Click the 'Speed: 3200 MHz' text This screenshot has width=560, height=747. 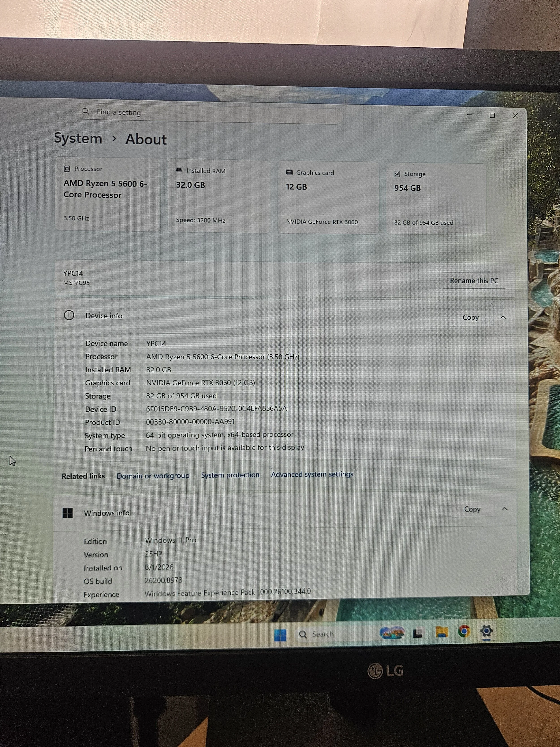coord(200,220)
